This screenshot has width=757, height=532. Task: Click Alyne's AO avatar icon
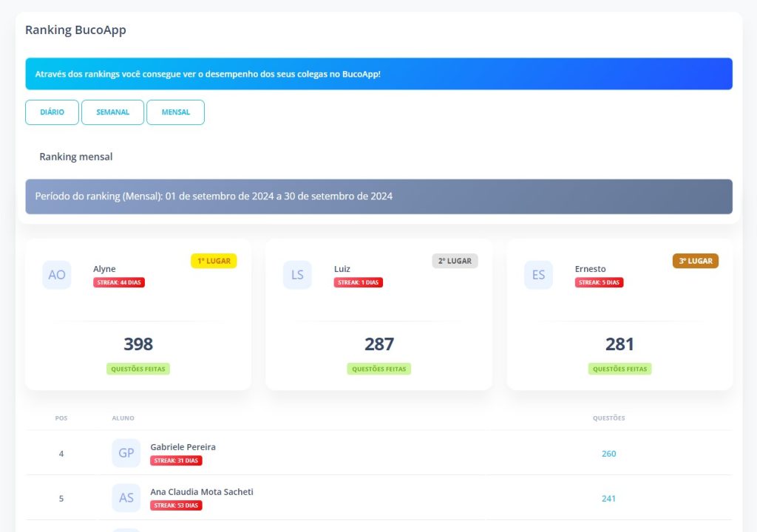point(57,275)
